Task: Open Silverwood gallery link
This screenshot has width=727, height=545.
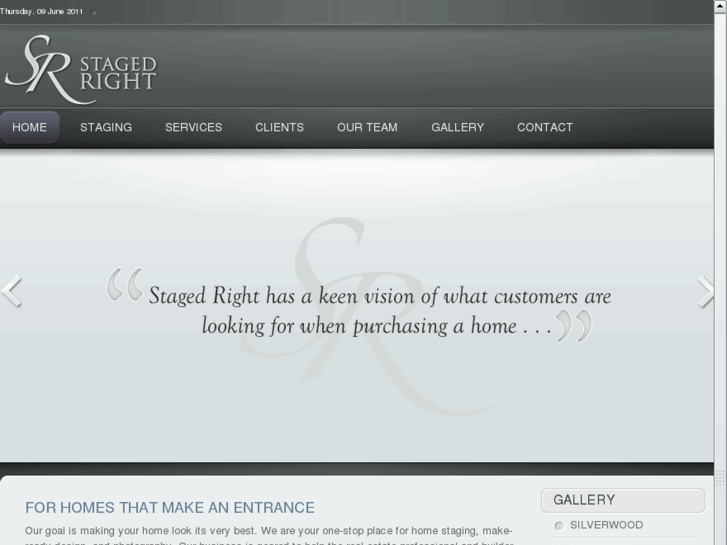Action: coord(606,525)
